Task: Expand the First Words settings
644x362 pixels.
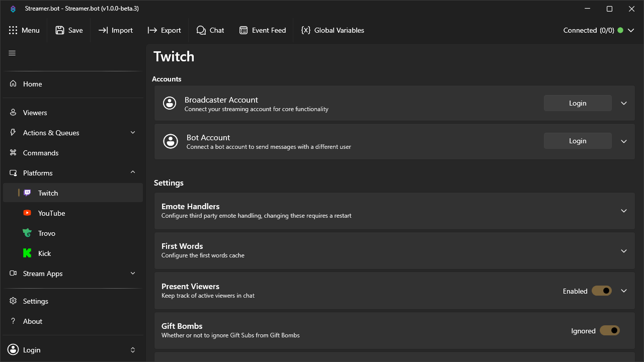Action: pos(624,250)
